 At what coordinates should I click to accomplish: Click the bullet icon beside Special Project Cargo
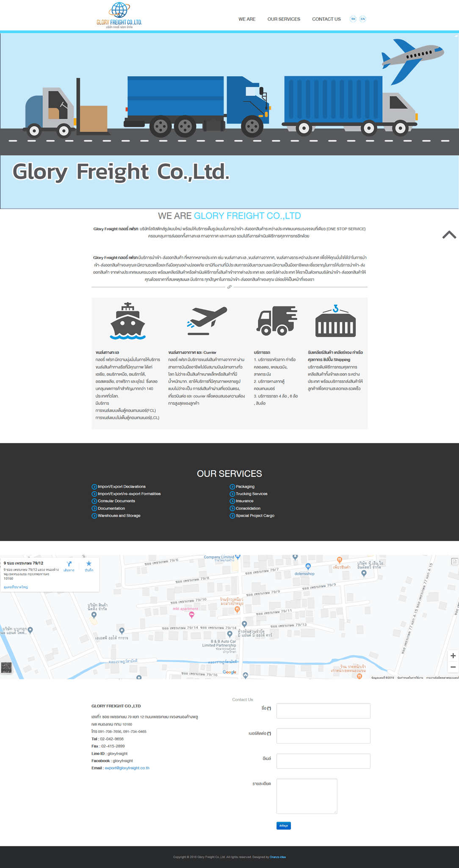(232, 516)
